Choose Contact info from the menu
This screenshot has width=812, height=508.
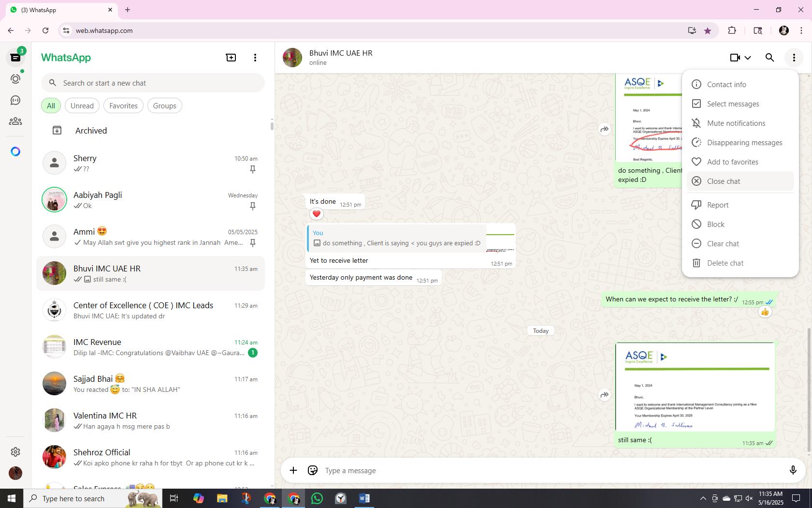tap(740, 84)
